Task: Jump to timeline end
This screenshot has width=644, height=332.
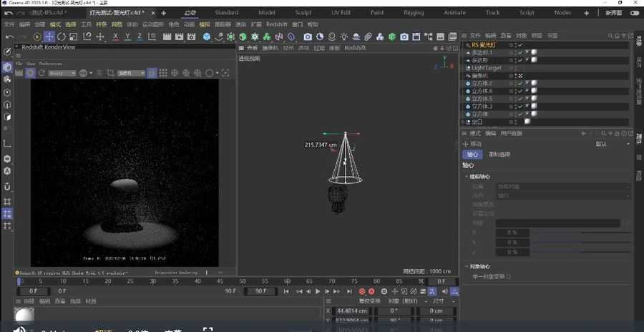Action: tap(349, 291)
